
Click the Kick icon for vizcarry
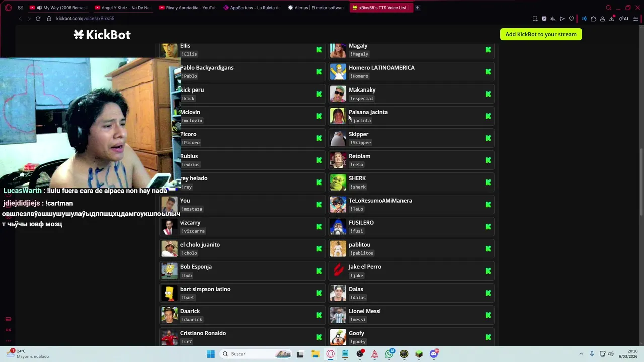point(319,227)
